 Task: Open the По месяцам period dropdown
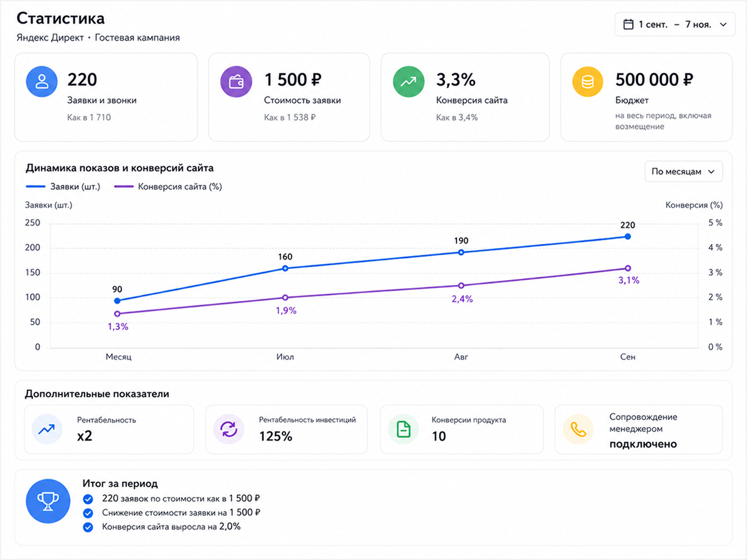coord(684,172)
